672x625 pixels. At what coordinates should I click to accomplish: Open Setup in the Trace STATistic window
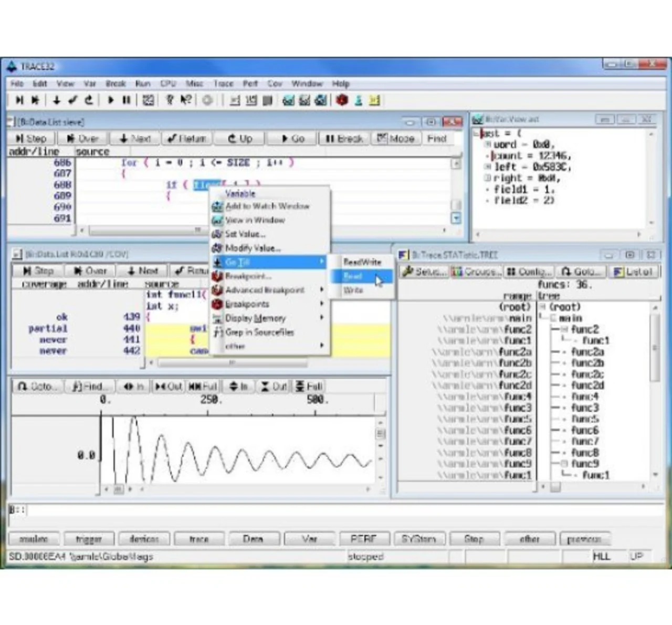423,272
